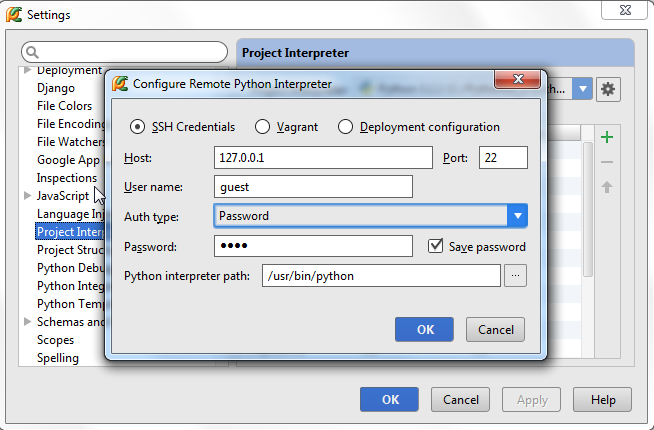Click the minus remove package icon
The height and width of the screenshot is (430, 654).
pyautogui.click(x=607, y=162)
